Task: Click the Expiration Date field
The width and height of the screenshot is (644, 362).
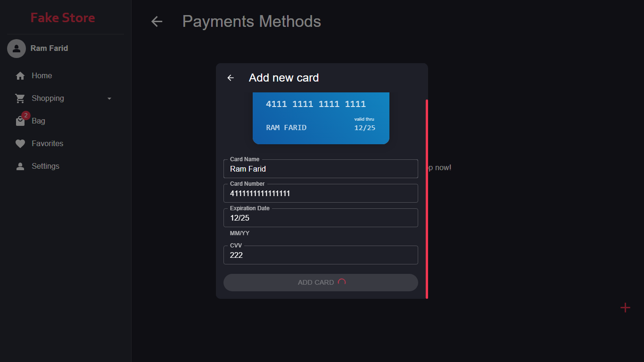Action: tap(321, 218)
